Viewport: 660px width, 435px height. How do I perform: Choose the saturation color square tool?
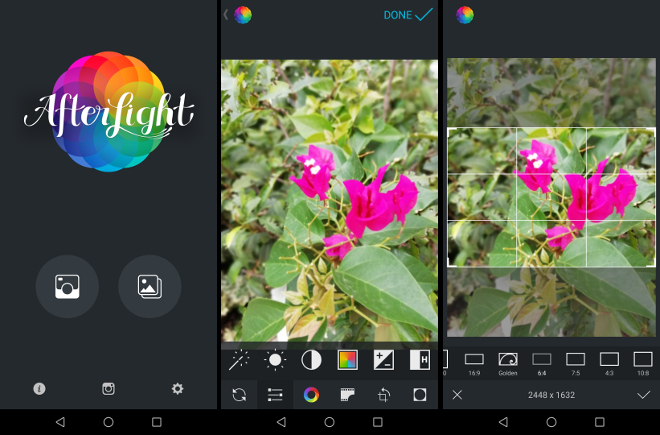[347, 359]
